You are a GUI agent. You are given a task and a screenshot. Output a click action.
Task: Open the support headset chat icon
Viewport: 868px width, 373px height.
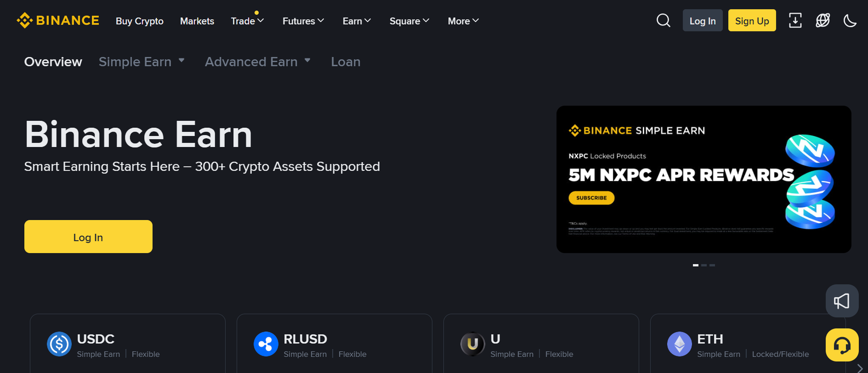point(842,345)
